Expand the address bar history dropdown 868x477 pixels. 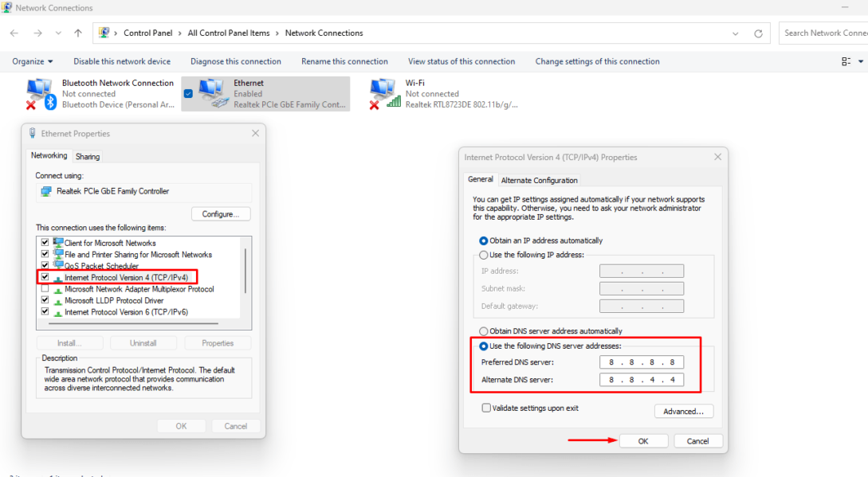[x=736, y=33]
